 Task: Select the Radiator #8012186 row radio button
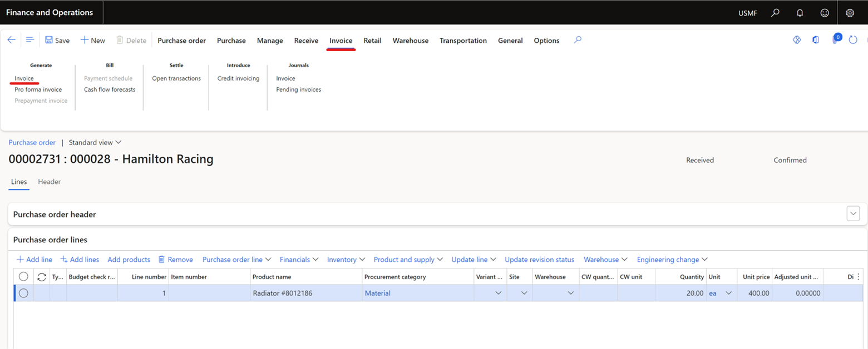tap(23, 293)
